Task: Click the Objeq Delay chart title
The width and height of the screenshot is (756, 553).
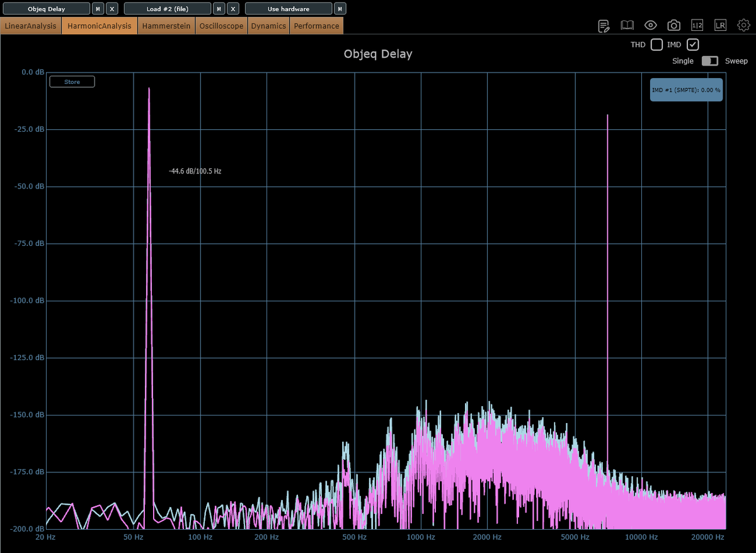Action: point(378,54)
